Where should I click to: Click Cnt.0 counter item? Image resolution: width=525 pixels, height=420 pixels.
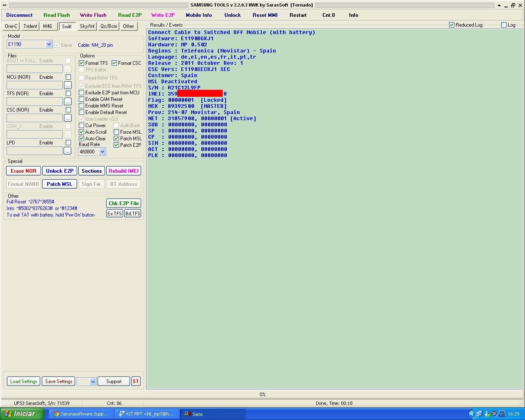(329, 15)
